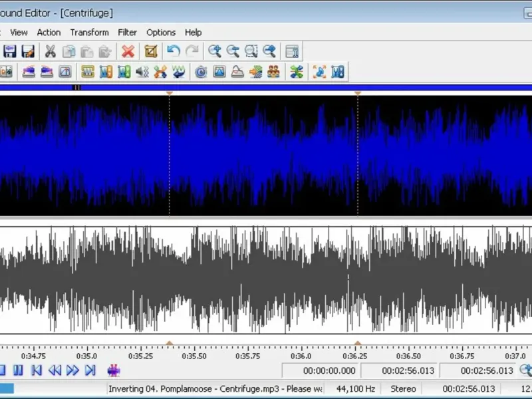Viewport: 532px width, 399px height.
Task: Click the blue overview bar above waveform
Action: [266, 87]
